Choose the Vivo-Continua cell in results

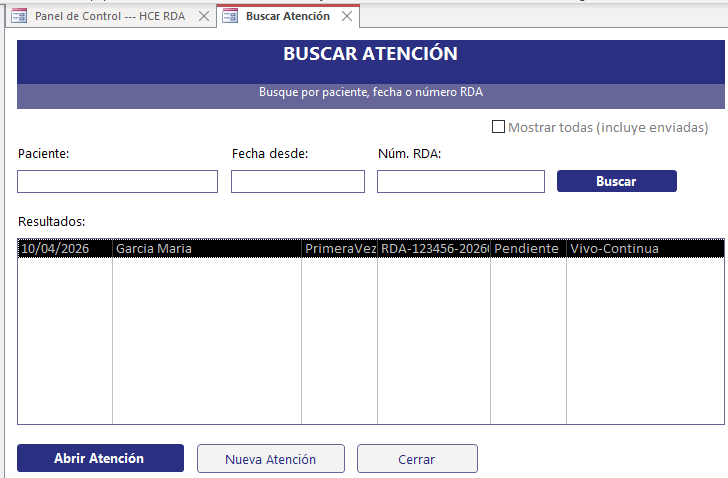tap(614, 249)
